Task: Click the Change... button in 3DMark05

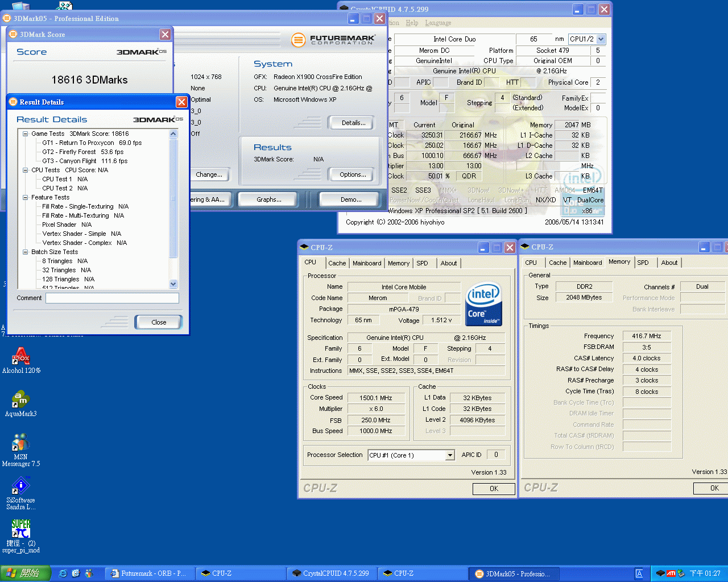Action: (209, 174)
